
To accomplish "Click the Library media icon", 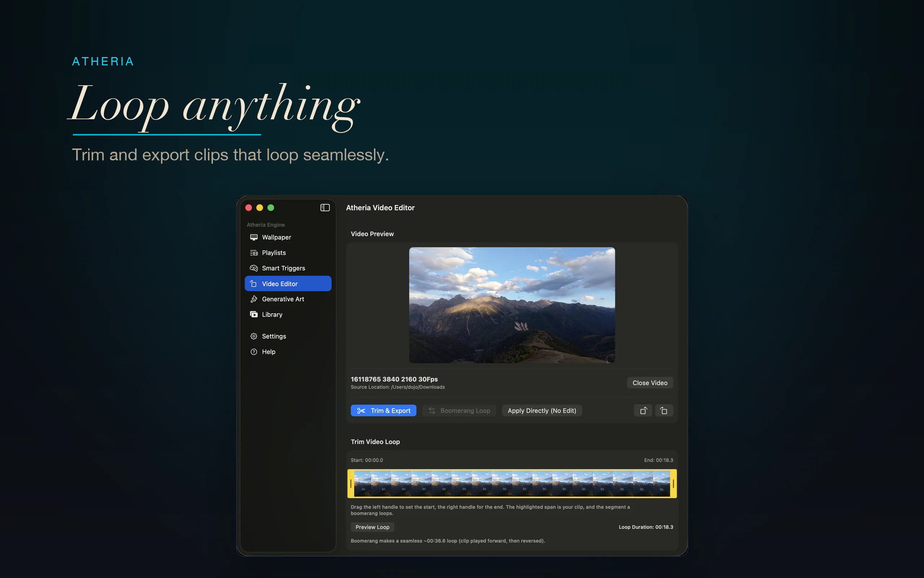I will click(x=253, y=314).
